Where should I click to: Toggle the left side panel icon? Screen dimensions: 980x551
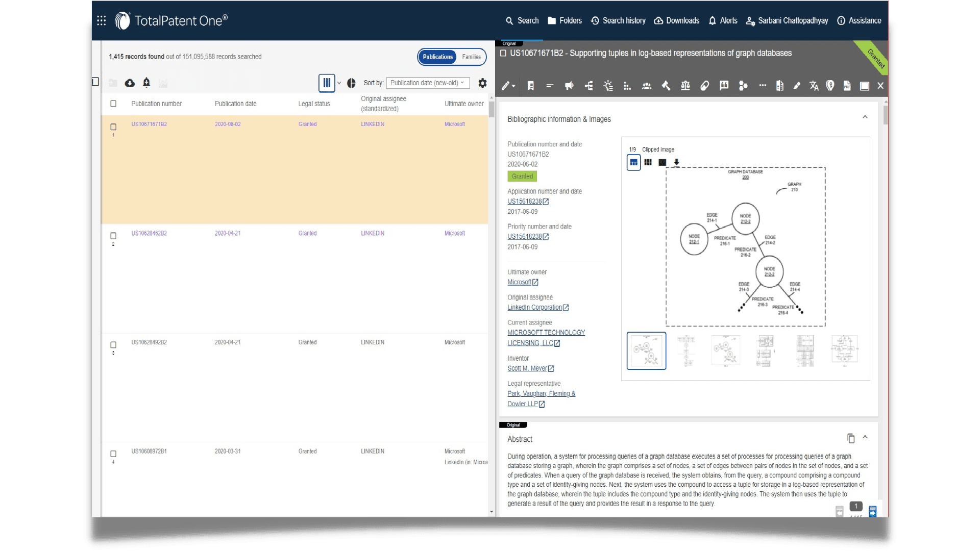pyautogui.click(x=95, y=82)
